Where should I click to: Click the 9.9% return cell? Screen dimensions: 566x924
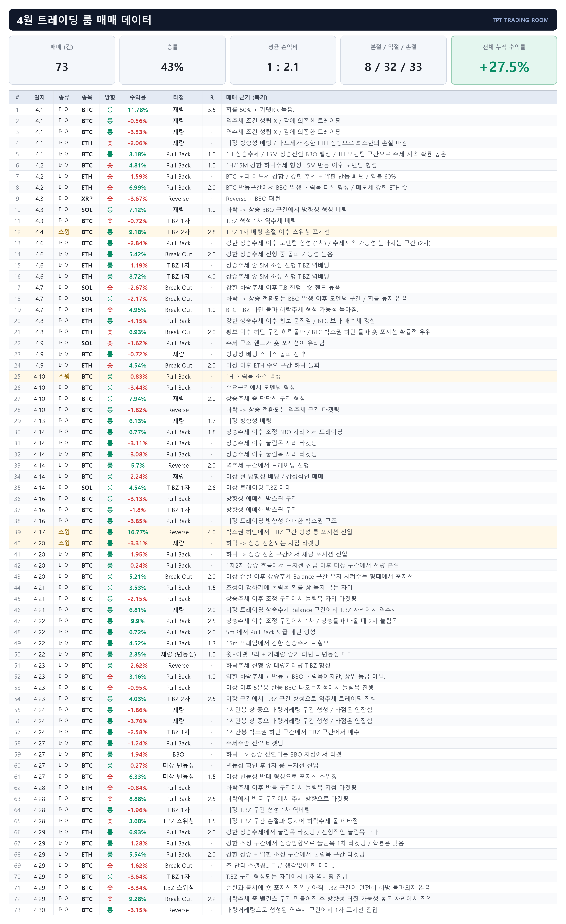tap(138, 621)
